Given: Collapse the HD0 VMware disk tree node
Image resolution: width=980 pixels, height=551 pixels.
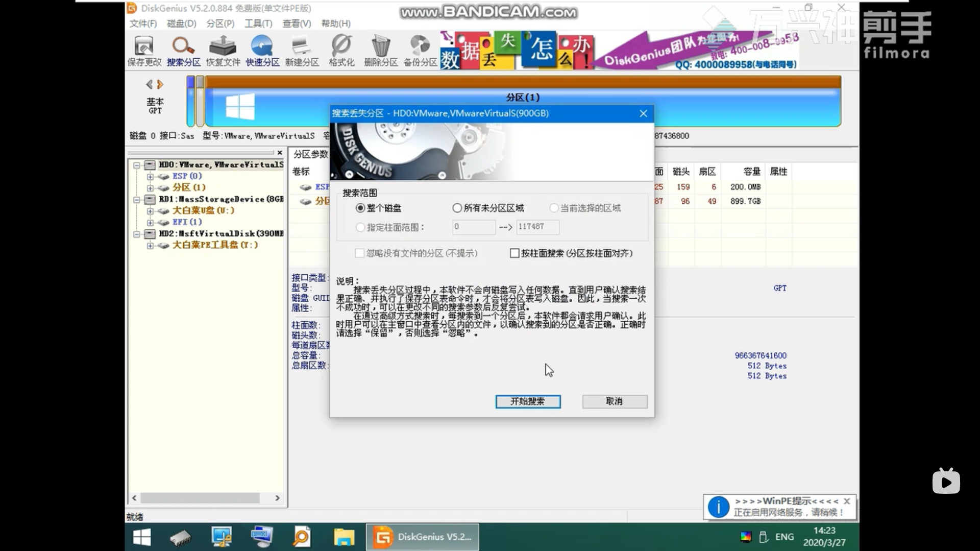Looking at the screenshot, I should pos(137,165).
